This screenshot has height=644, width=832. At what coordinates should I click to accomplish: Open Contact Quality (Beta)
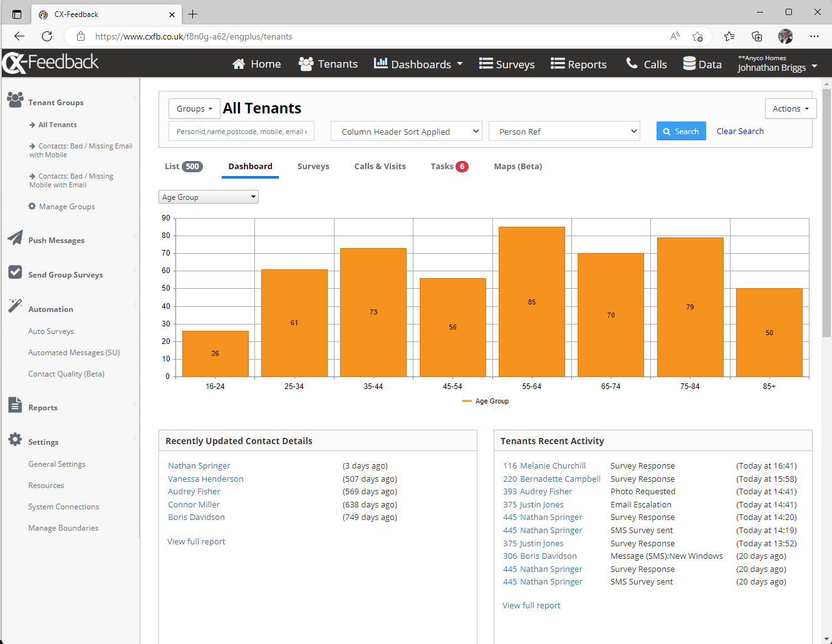tap(66, 373)
